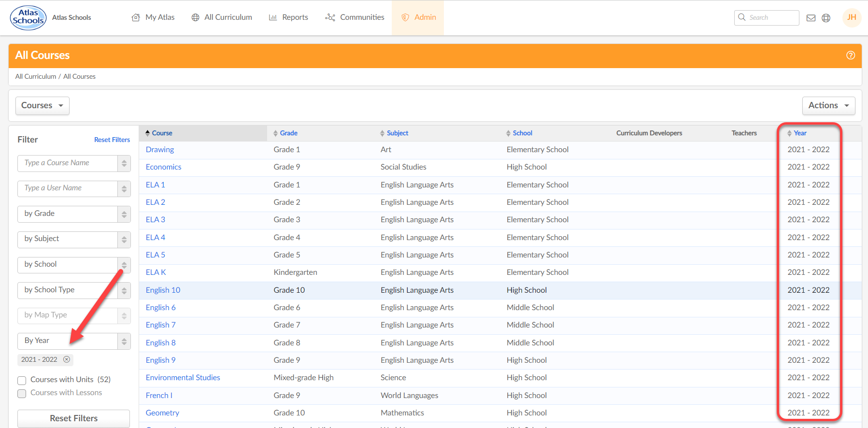Toggle Courses with Lessons checkbox
Image resolution: width=868 pixels, height=428 pixels.
22,393
